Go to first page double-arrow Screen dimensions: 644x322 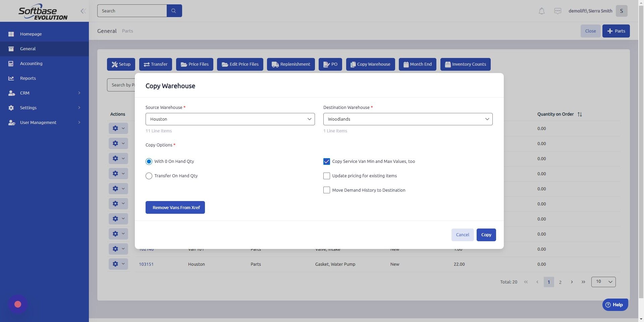526,282
